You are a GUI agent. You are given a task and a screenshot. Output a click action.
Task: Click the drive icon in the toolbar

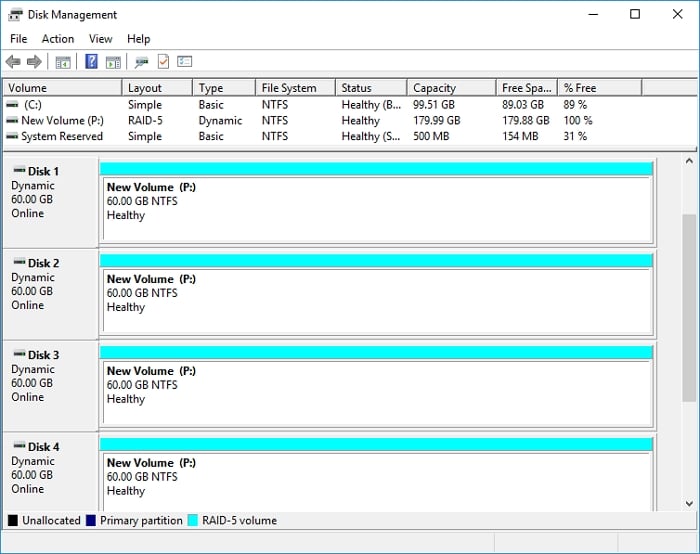(142, 62)
